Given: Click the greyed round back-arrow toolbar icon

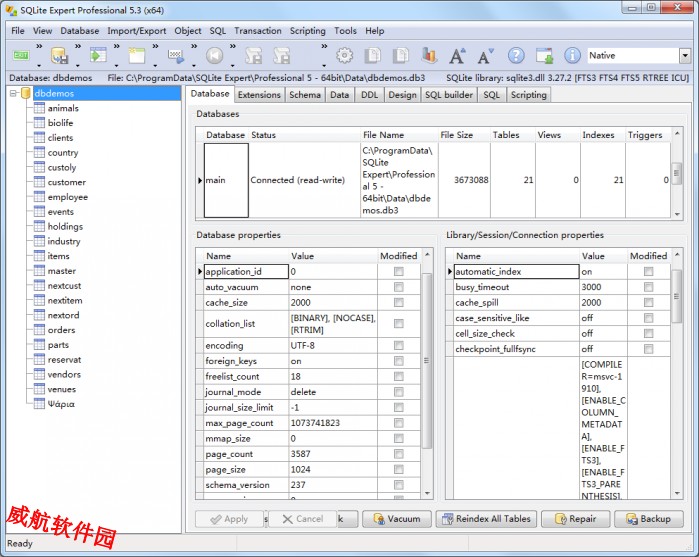Looking at the screenshot, I should pyautogui.click(x=214, y=56).
